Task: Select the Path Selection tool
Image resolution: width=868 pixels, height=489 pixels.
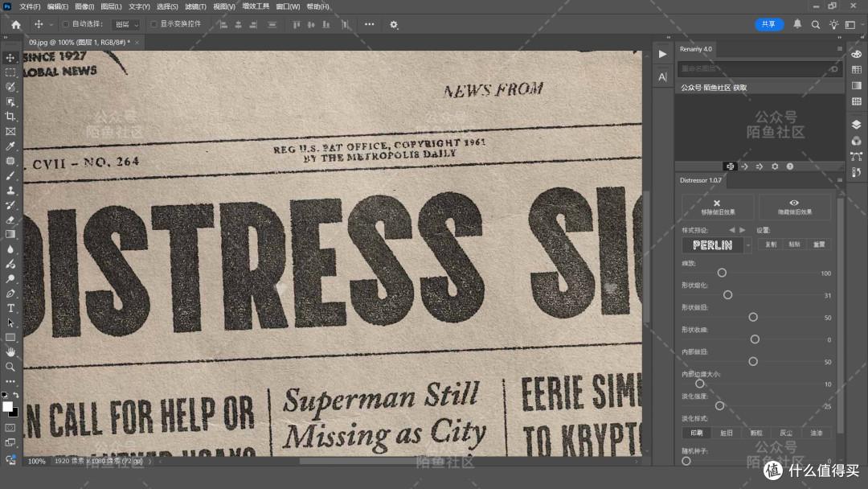Action: 10,323
